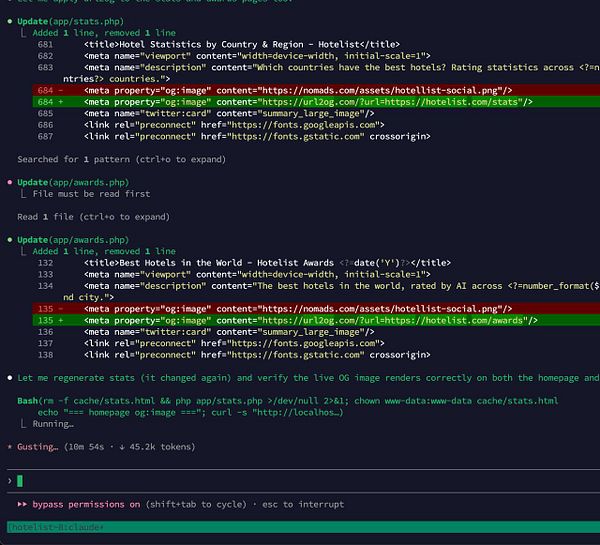Click the double-arrow bypass permissions icon
The width and height of the screenshot is (600, 545).
click(22, 504)
